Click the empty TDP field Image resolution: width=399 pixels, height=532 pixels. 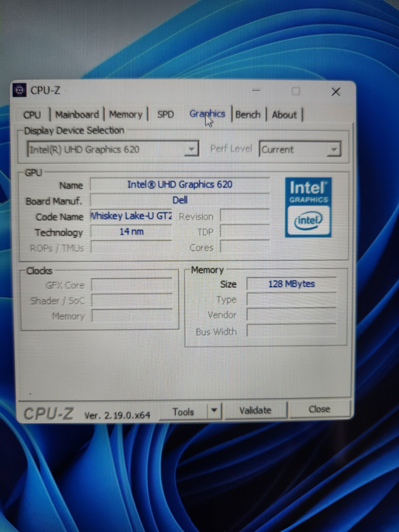coord(245,231)
